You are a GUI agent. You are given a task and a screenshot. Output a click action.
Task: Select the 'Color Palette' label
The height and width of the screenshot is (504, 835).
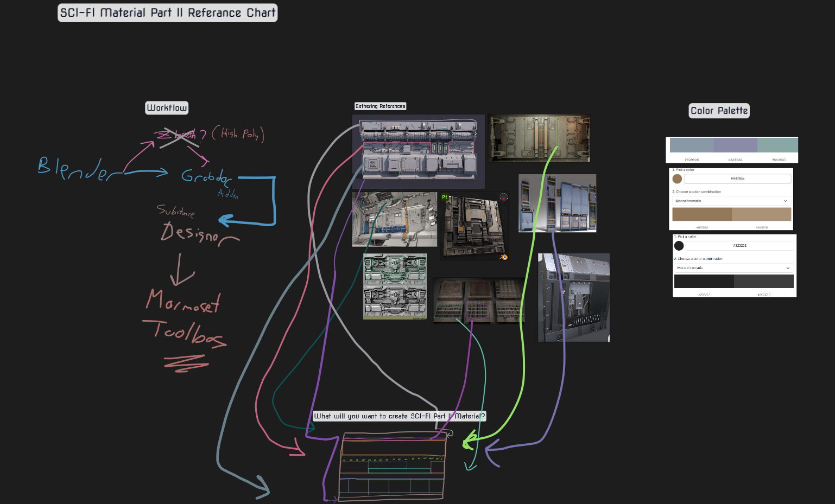pos(719,111)
